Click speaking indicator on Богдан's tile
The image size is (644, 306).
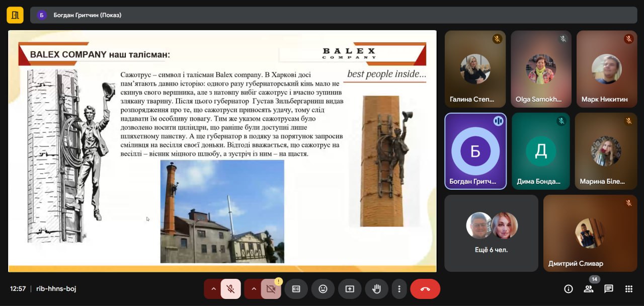click(x=498, y=121)
